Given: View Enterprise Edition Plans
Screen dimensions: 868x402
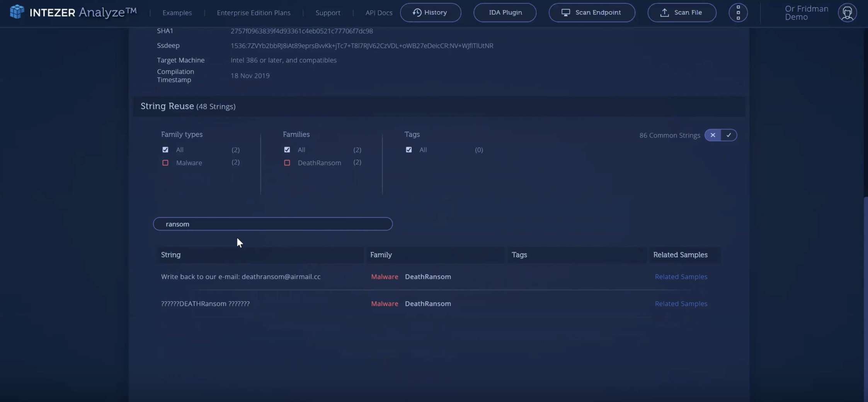Looking at the screenshot, I should 254,12.
